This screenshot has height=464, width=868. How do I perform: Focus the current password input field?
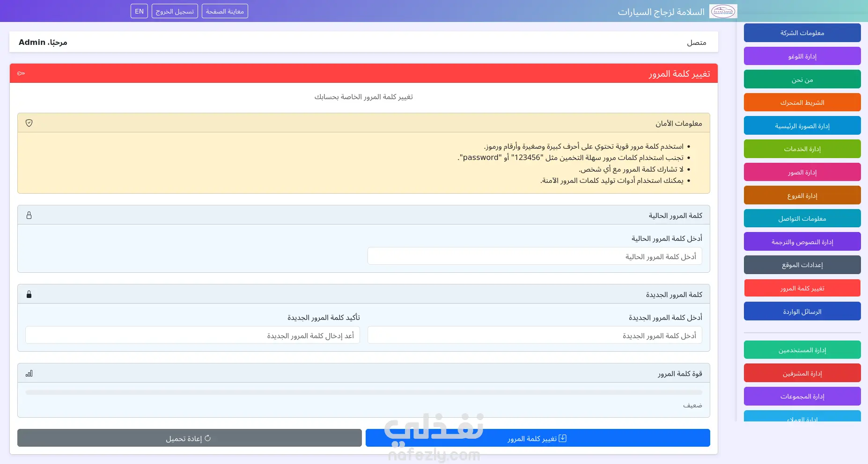click(535, 256)
